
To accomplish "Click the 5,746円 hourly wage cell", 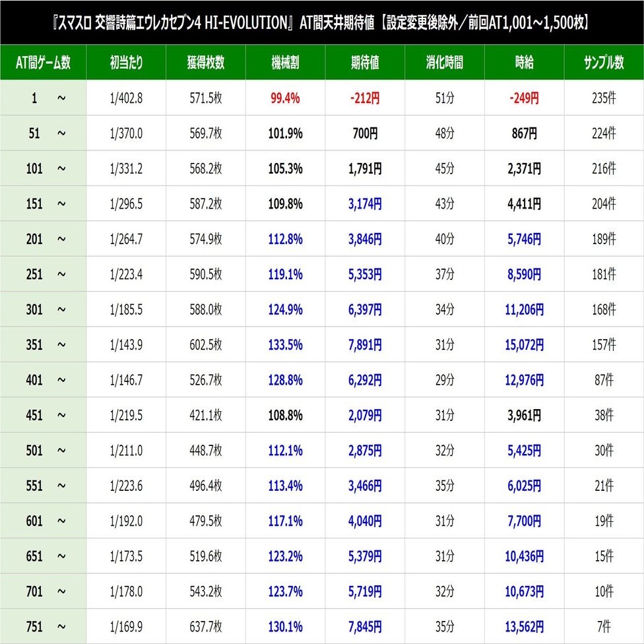I will coord(525,239).
